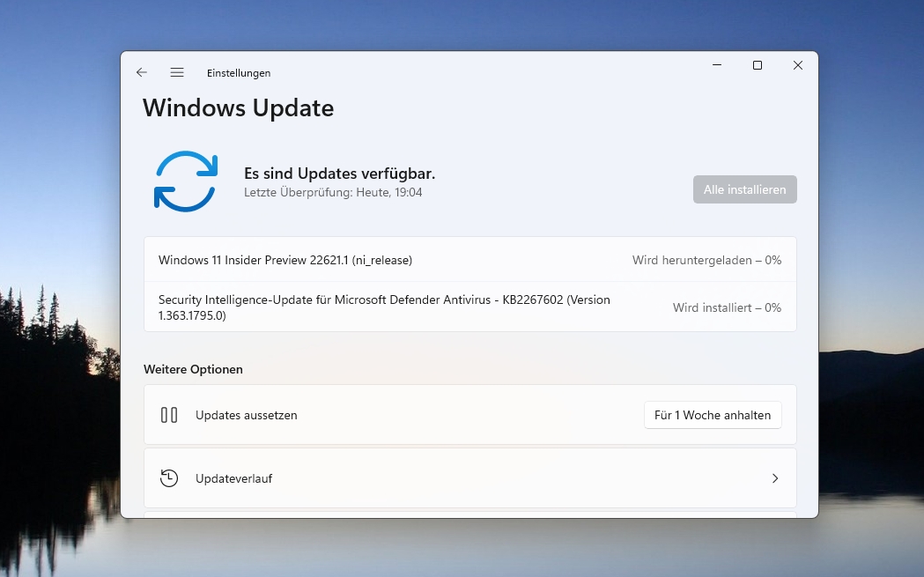Image resolution: width=924 pixels, height=577 pixels.
Task: Click the Alle installieren button
Action: point(745,189)
